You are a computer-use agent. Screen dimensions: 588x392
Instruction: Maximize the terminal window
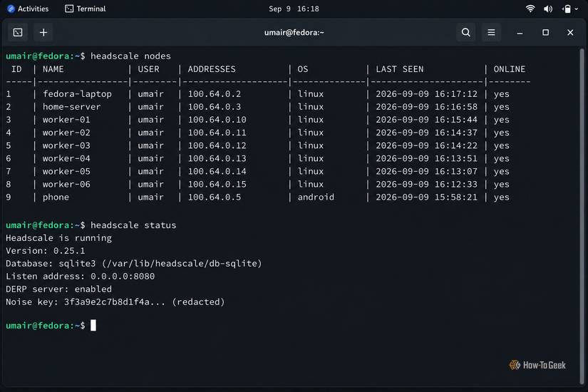[546, 33]
